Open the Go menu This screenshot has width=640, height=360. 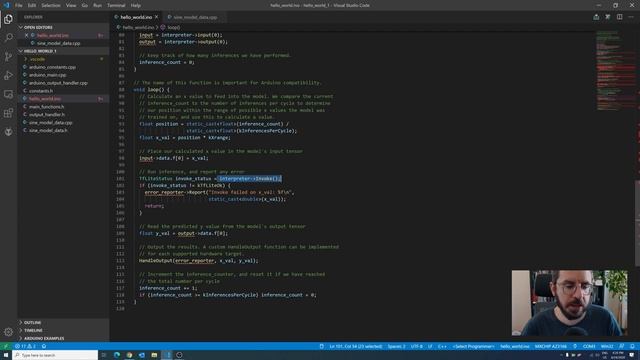(84, 5)
